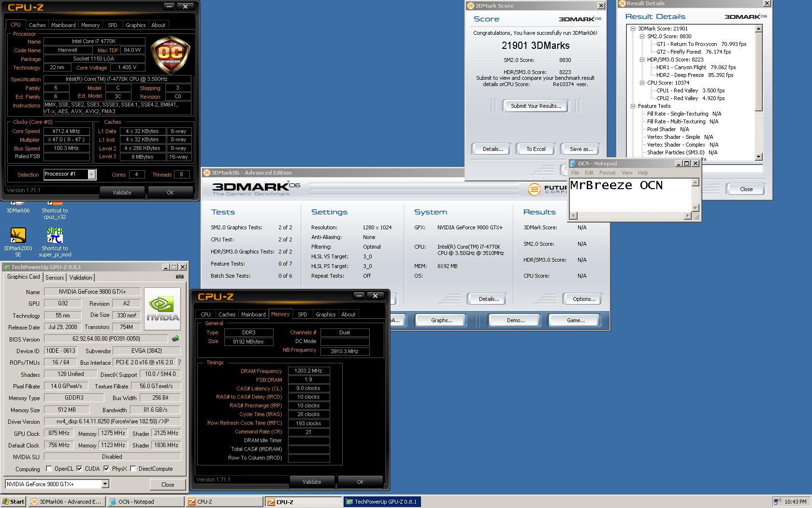
Task: Open the Memory tab in top CPU-Z
Action: tap(90, 25)
